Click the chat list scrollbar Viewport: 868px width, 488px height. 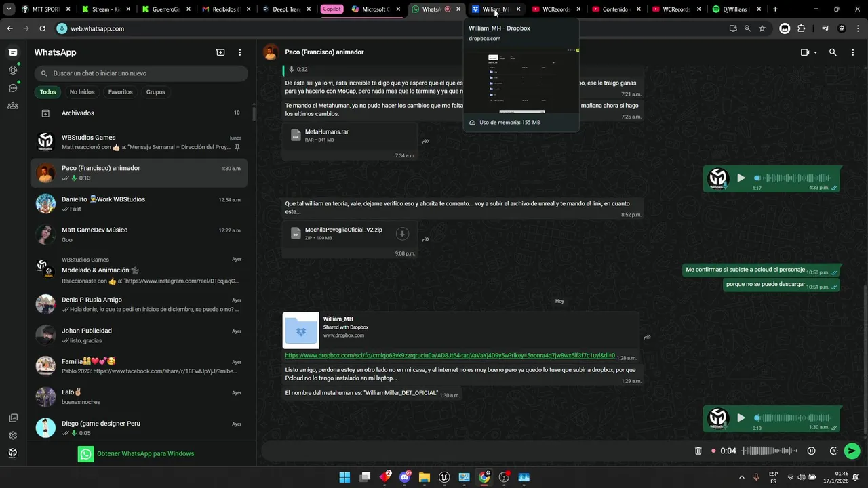pyautogui.click(x=254, y=114)
